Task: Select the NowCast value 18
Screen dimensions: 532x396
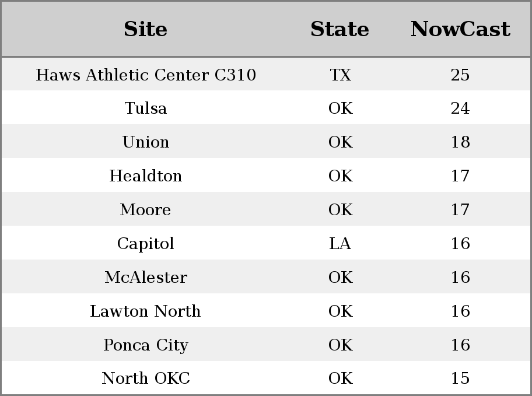Action: [x=460, y=142]
